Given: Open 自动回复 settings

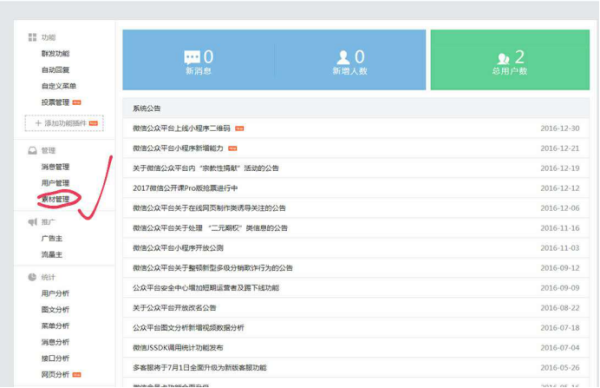Looking at the screenshot, I should [55, 70].
